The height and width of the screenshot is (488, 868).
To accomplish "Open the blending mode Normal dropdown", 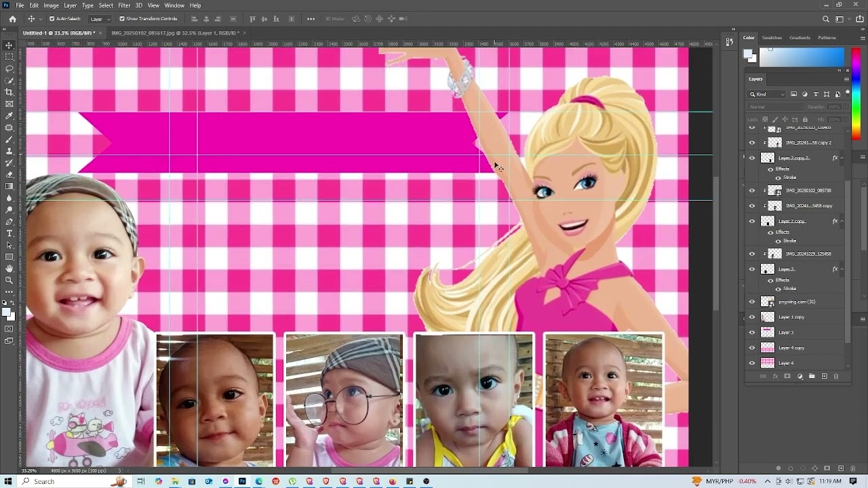I will pos(776,107).
